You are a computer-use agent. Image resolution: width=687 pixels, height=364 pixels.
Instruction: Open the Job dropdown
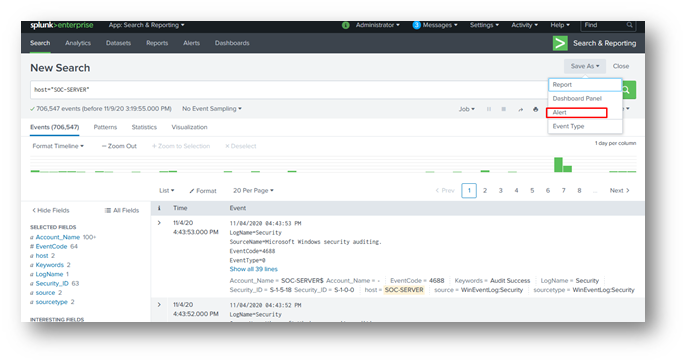point(467,109)
